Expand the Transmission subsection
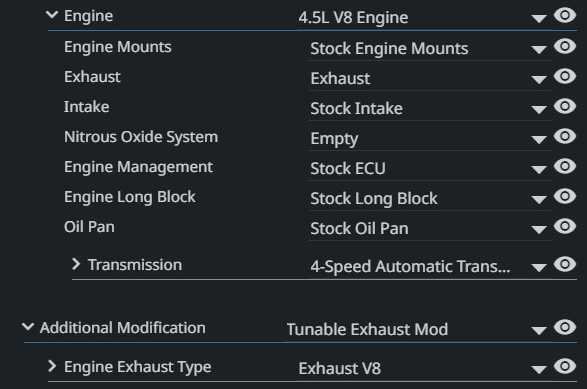 click(x=76, y=264)
